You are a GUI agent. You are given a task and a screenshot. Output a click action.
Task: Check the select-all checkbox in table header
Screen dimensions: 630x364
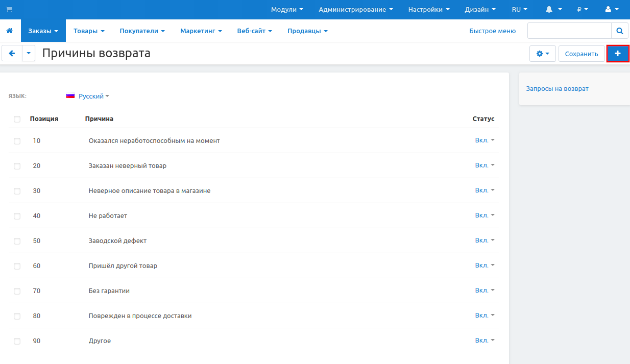[x=17, y=119]
